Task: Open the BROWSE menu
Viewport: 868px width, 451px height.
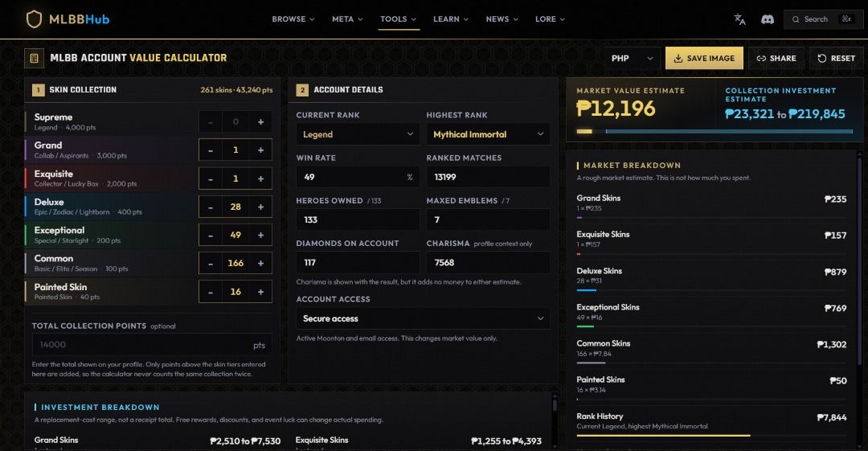Action: pyautogui.click(x=293, y=18)
